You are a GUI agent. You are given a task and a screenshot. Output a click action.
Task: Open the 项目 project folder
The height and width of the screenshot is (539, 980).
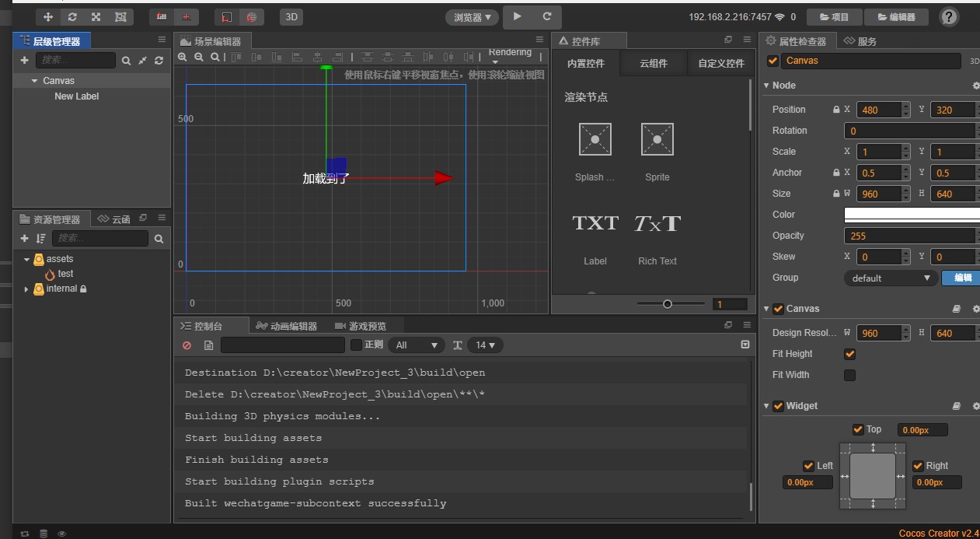click(x=833, y=16)
